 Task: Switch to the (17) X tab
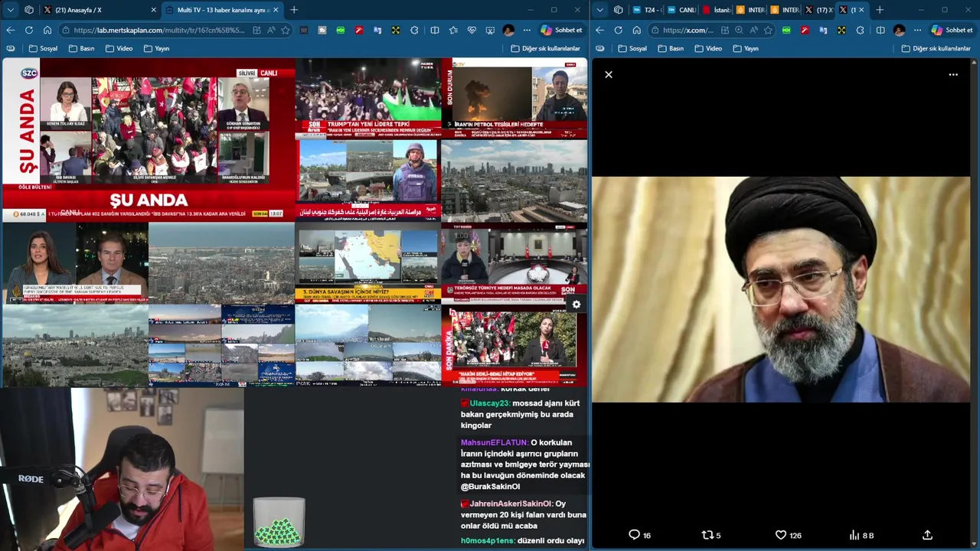[818, 10]
